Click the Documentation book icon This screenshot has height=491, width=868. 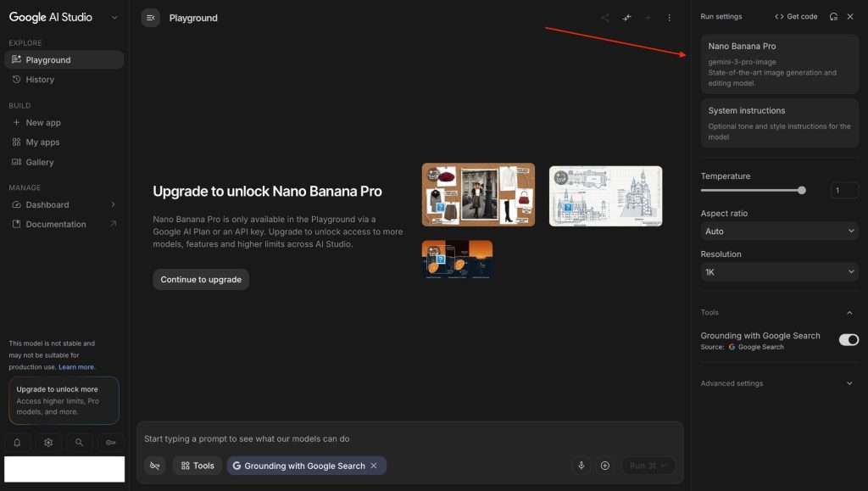click(17, 224)
